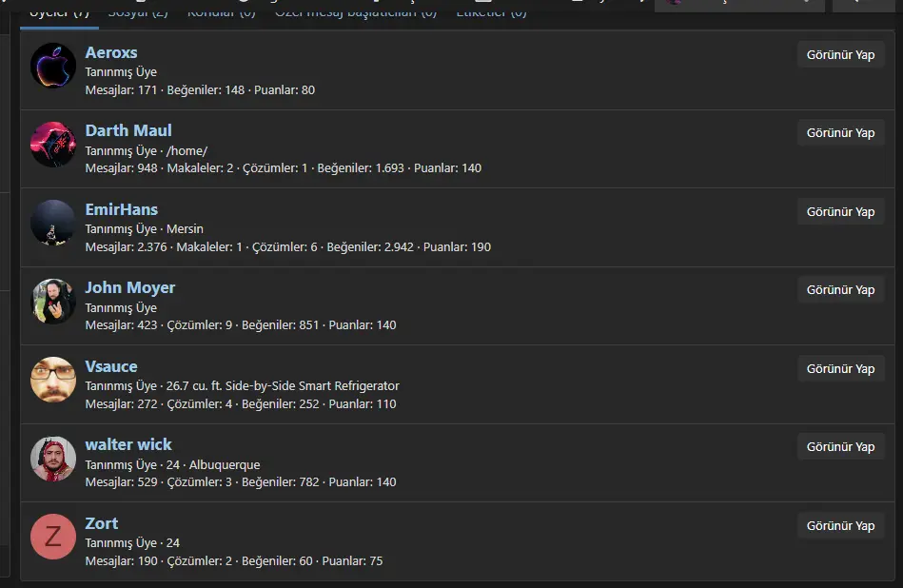Click Görünür Yap for EmirHans
The width and height of the screenshot is (903, 588).
[x=840, y=212]
